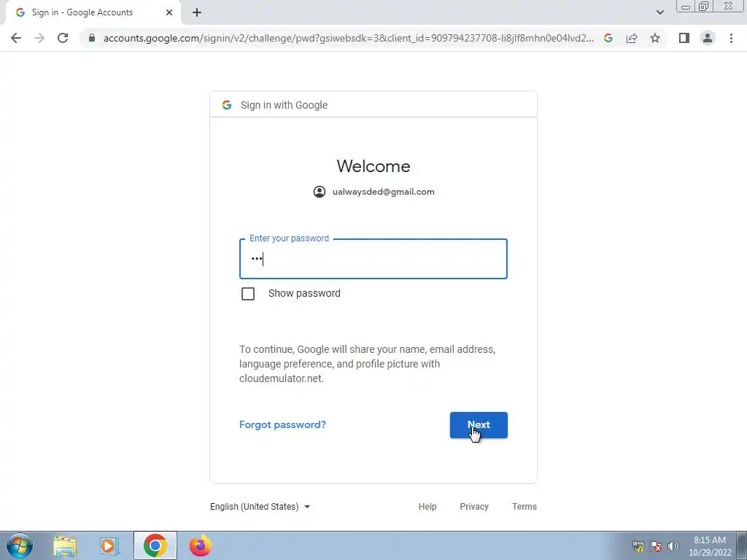The image size is (747, 560).
Task: Click the volume speaker tray icon
Action: click(673, 546)
